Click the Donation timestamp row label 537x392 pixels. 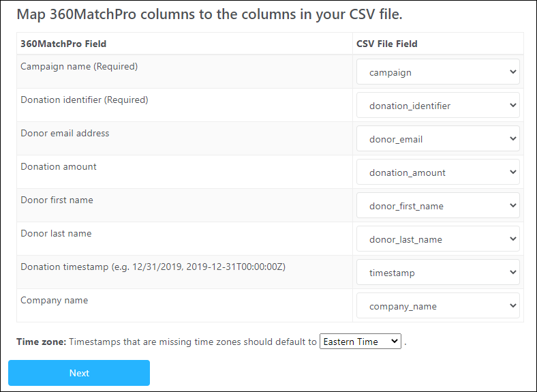tap(153, 267)
